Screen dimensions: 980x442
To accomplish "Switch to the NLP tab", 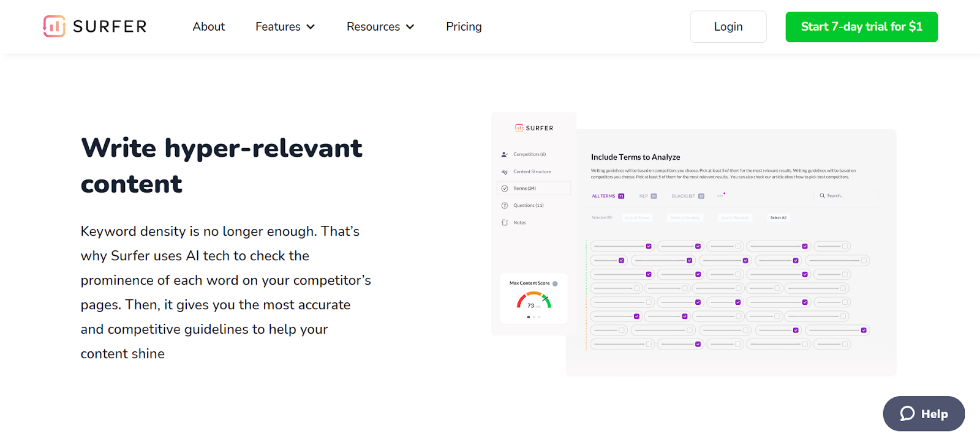I will (648, 196).
